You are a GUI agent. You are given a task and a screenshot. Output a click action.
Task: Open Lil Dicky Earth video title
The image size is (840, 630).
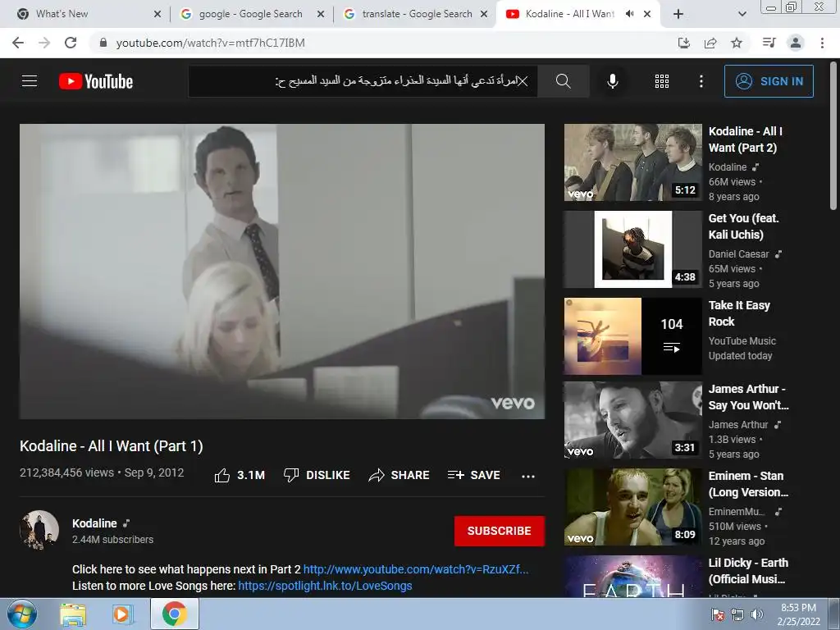748,571
